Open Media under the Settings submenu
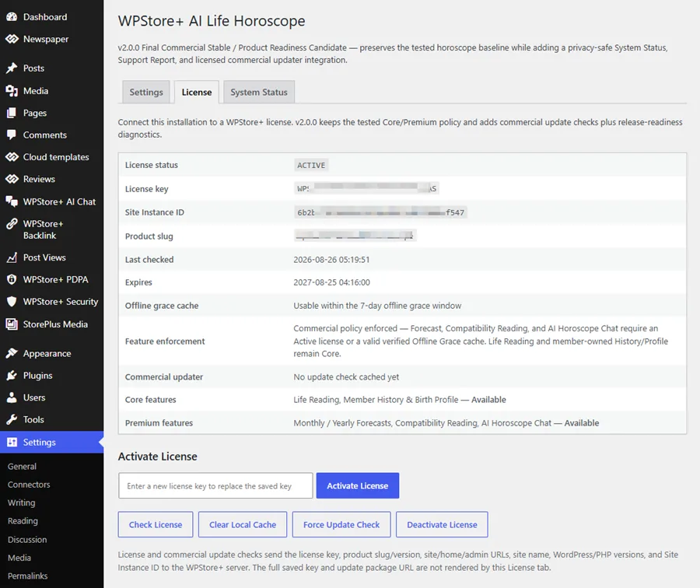This screenshot has height=588, width=700. tap(19, 558)
